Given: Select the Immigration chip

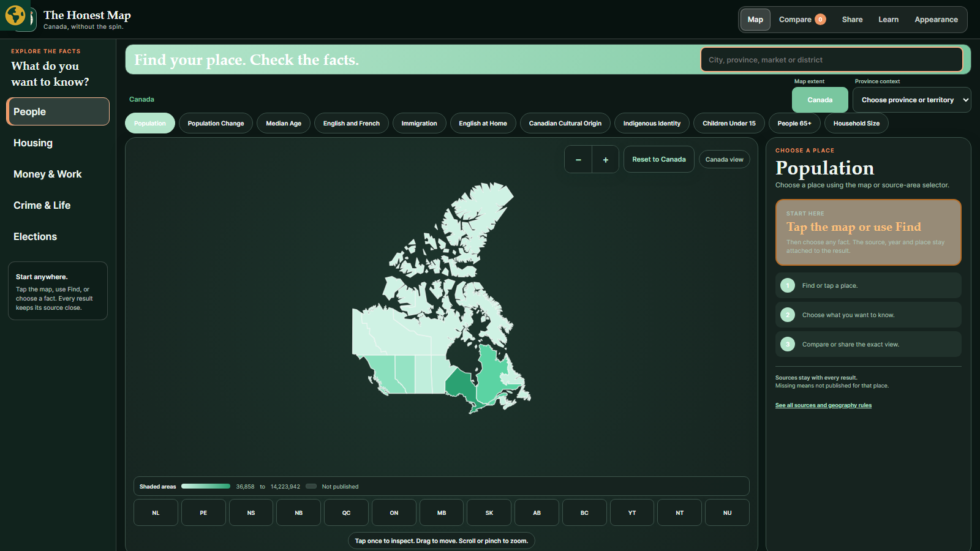Looking at the screenshot, I should click(x=419, y=123).
